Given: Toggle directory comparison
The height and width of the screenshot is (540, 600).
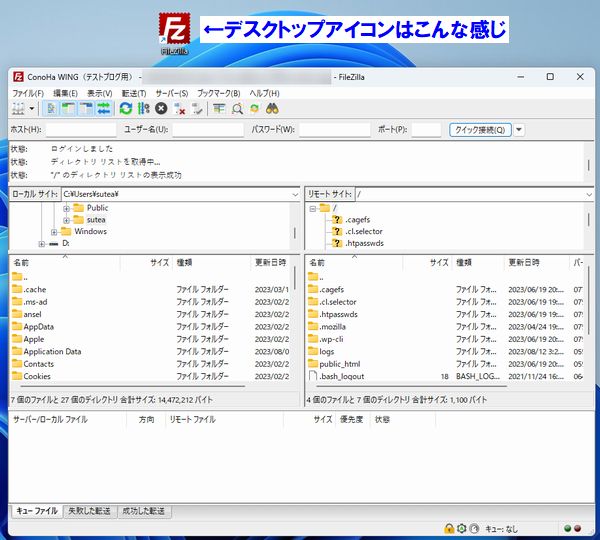Looking at the screenshot, I should point(237,109).
